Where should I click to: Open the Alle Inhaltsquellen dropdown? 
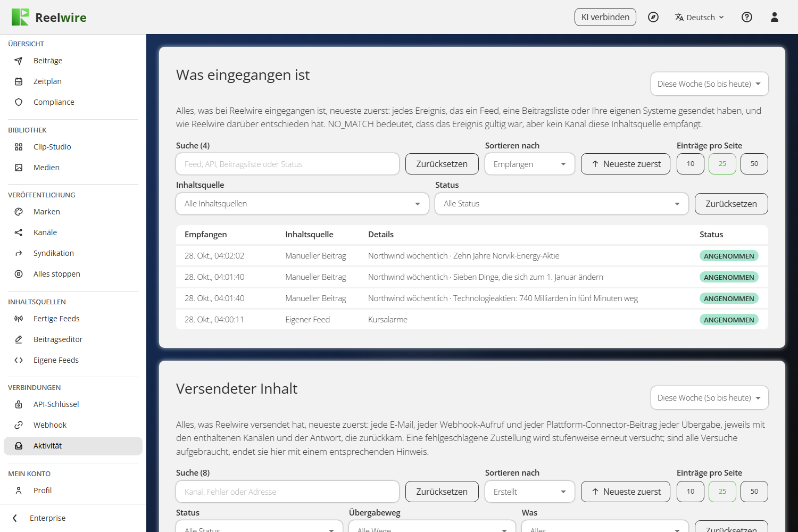(x=302, y=204)
